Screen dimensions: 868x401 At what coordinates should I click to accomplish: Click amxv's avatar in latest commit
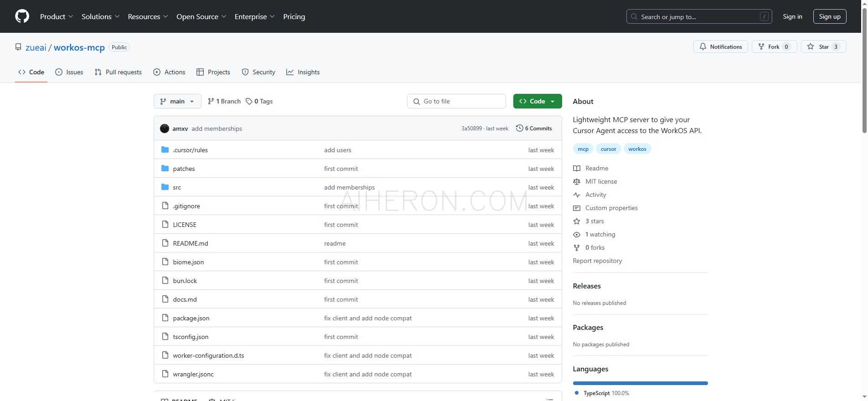[x=165, y=129]
